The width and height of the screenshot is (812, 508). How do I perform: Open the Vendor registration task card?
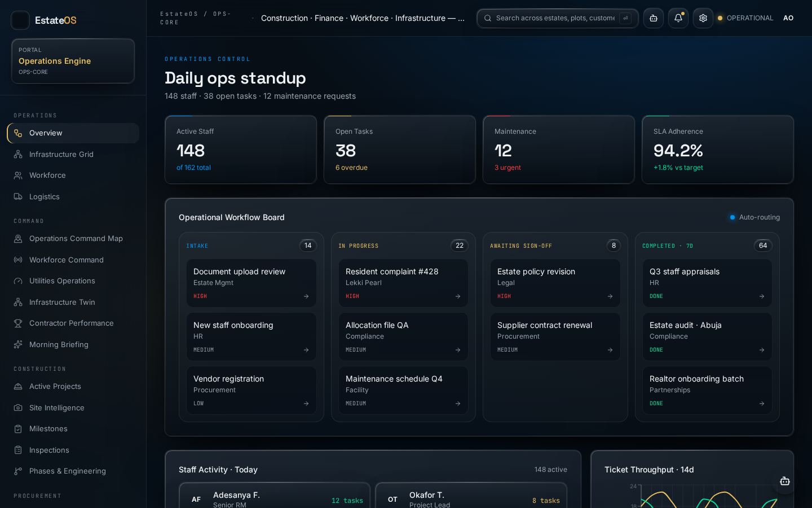click(x=251, y=391)
